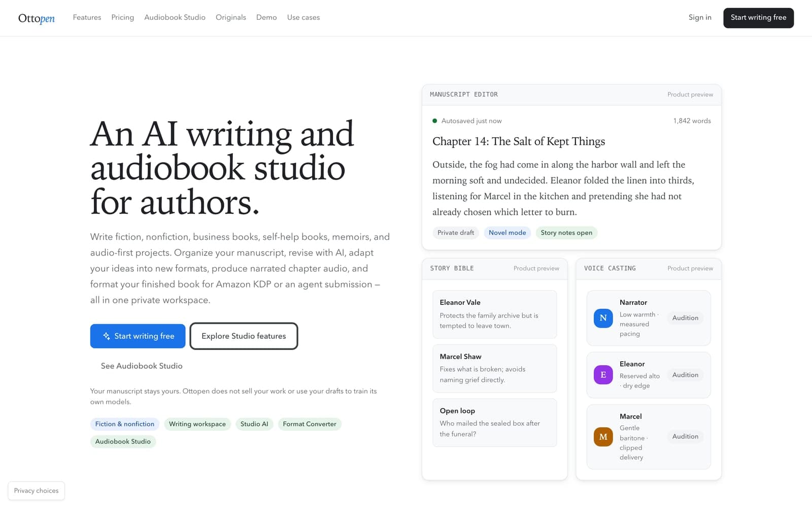Click the Manuscript Editor 'Product preview' label
The width and height of the screenshot is (812, 508).
pyautogui.click(x=690, y=94)
